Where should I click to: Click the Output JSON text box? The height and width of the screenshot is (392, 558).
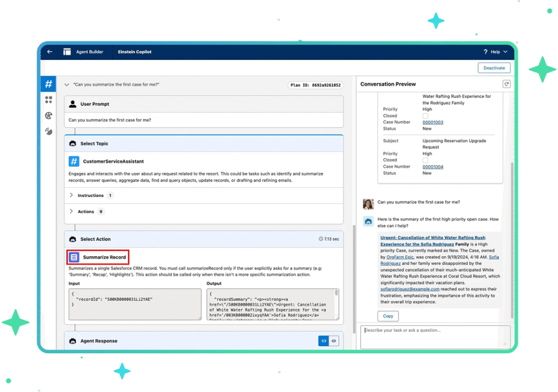point(272,304)
